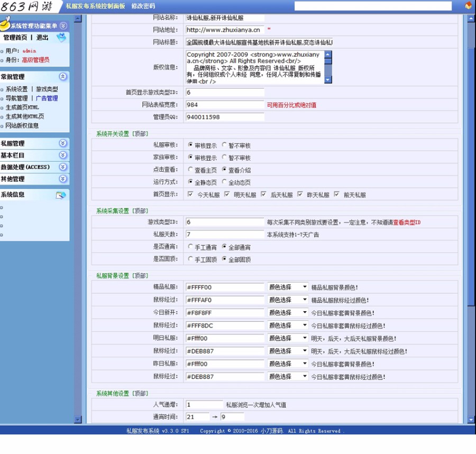Open 网站版权信息 in sidebar
This screenshot has height=454, width=476.
pos(22,126)
